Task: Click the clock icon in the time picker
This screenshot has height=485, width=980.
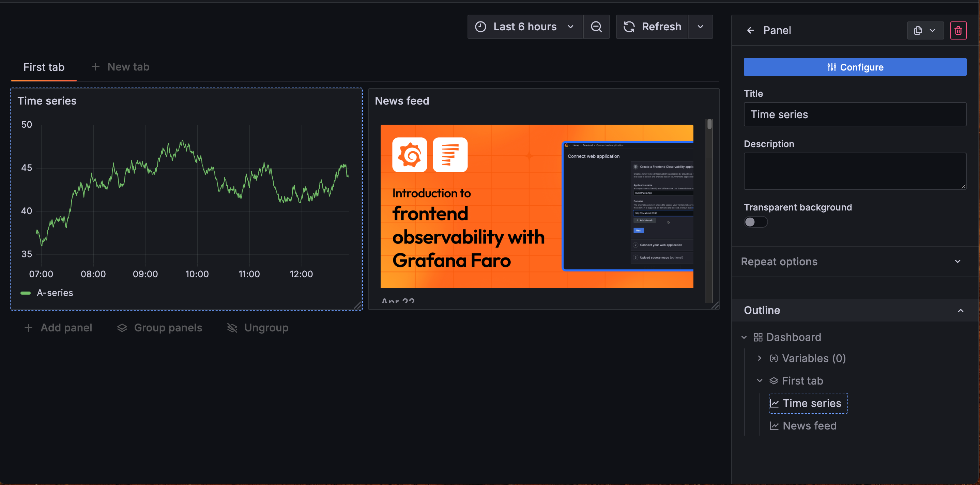Action: 480,27
